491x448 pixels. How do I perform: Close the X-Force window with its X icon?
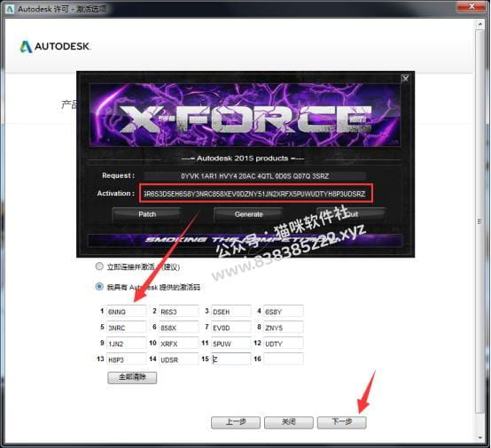coord(405,79)
